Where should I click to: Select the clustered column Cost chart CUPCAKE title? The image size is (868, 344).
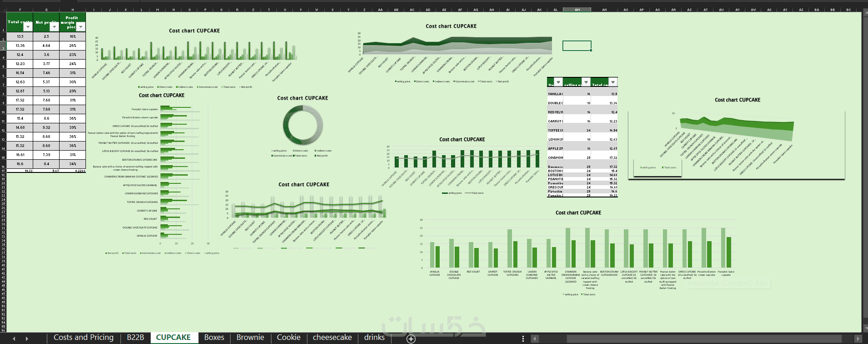tap(194, 30)
